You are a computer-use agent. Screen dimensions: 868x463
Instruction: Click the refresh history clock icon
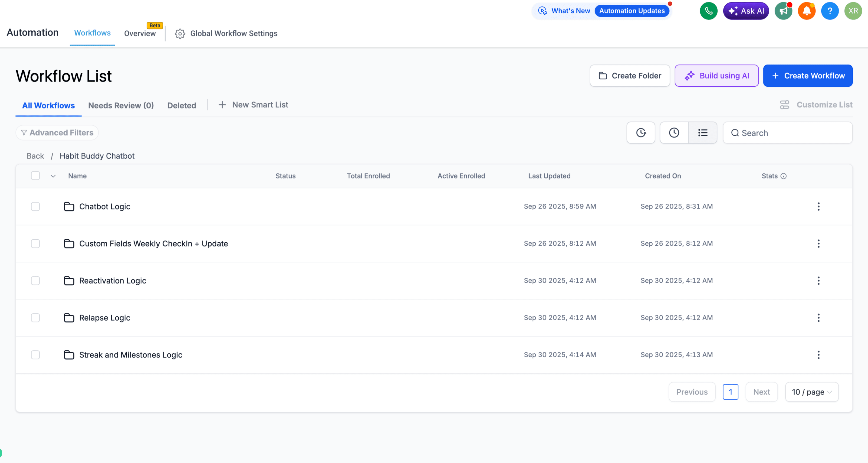[x=641, y=133]
